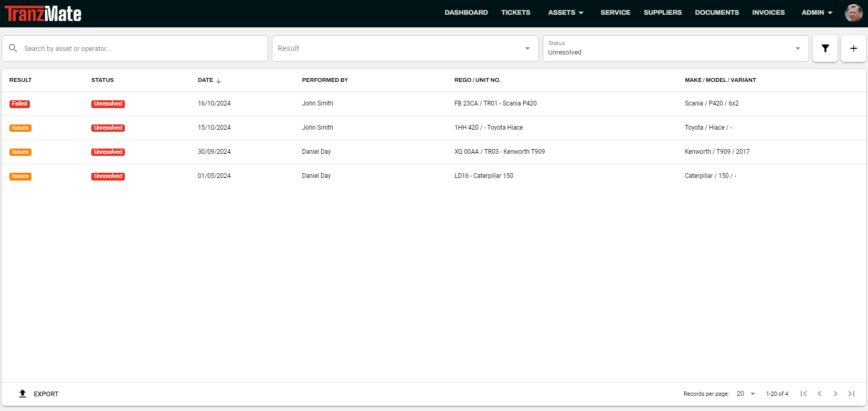The height and width of the screenshot is (411, 868).
Task: Open the Documents page
Action: pos(717,13)
